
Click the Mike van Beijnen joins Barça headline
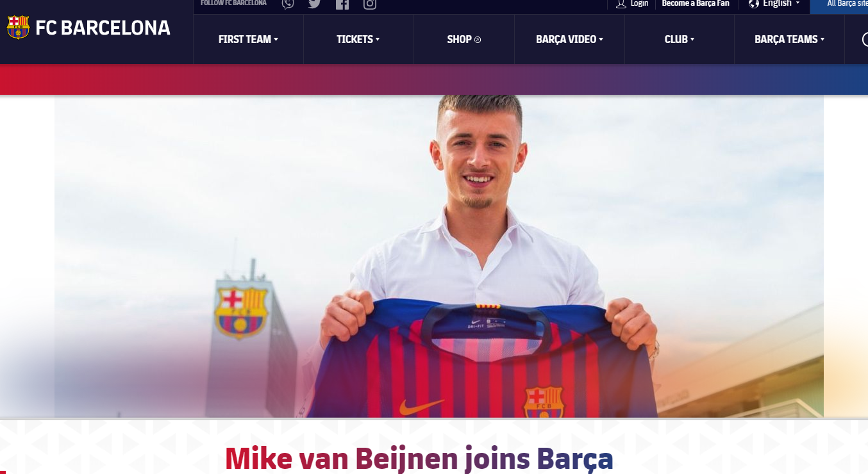tap(419, 459)
